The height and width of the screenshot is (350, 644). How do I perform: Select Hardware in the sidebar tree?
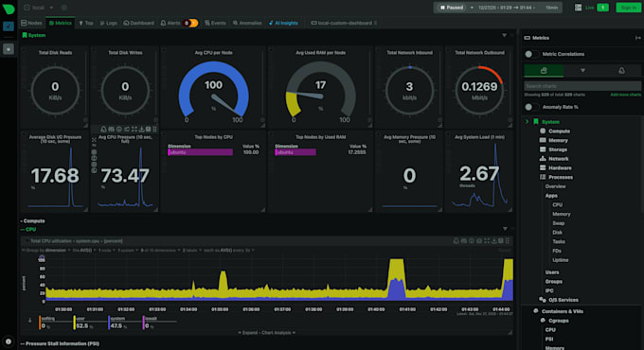point(560,168)
